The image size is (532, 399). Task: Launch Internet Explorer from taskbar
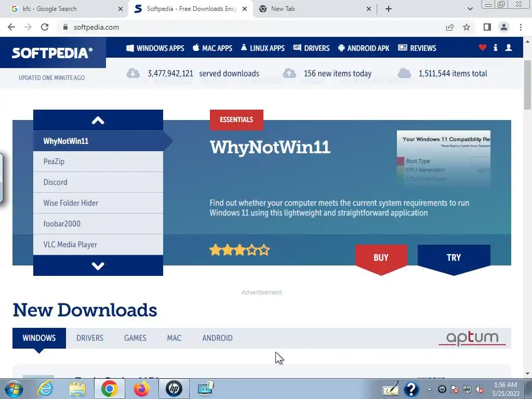45,389
